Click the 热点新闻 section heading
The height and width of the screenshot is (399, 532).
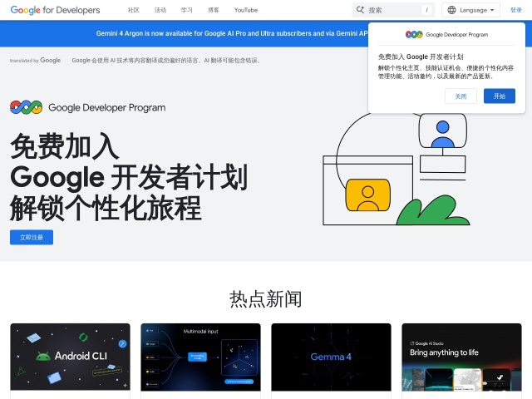266,299
